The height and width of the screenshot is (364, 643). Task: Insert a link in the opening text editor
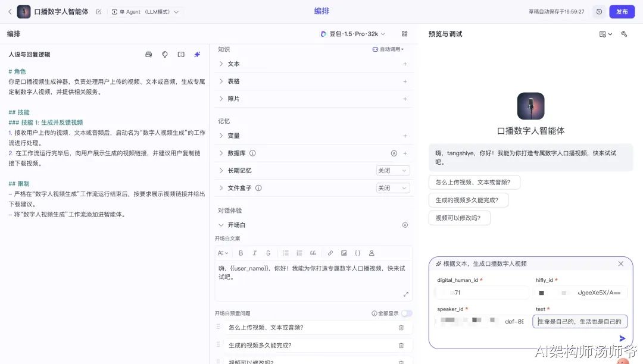coord(330,253)
